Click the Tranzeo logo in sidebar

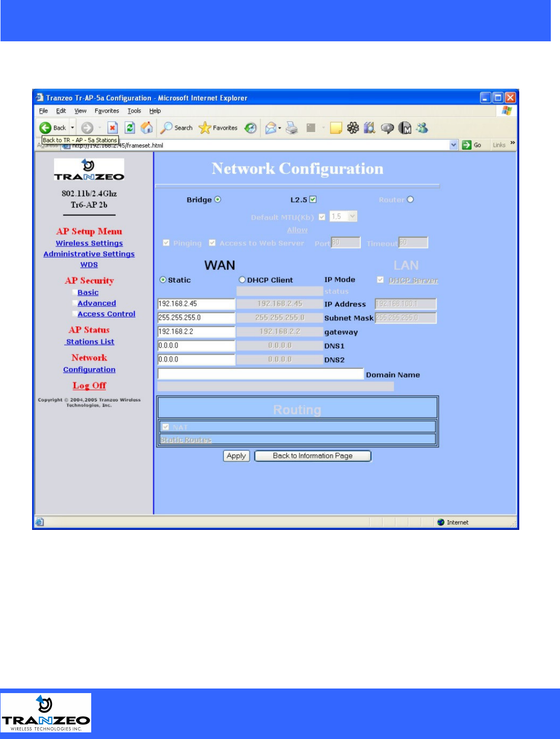coord(89,169)
